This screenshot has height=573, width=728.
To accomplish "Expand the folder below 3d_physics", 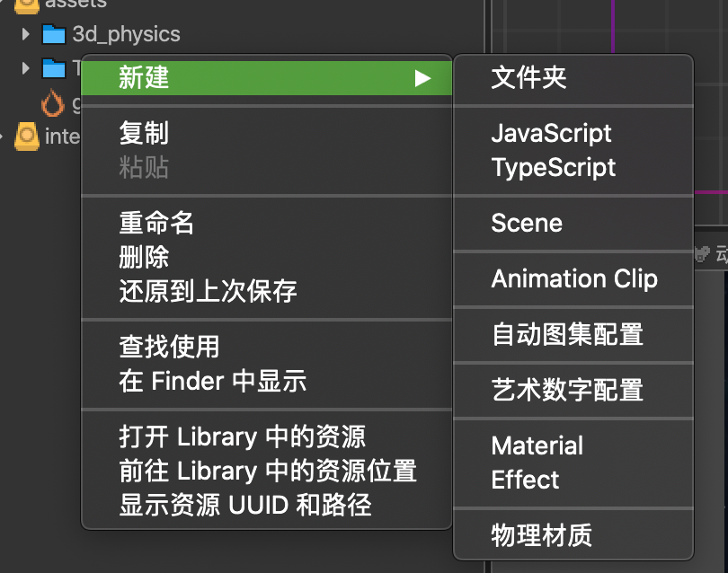I will point(26,67).
